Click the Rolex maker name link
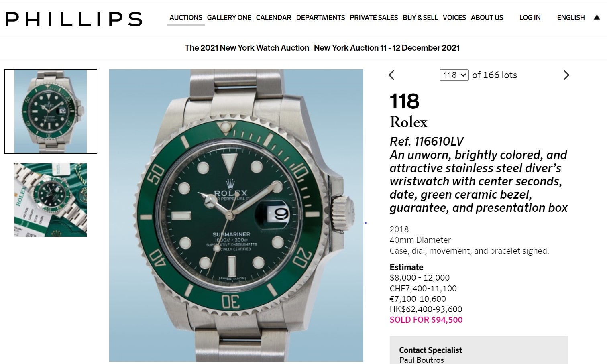The width and height of the screenshot is (607, 364). pos(408,122)
